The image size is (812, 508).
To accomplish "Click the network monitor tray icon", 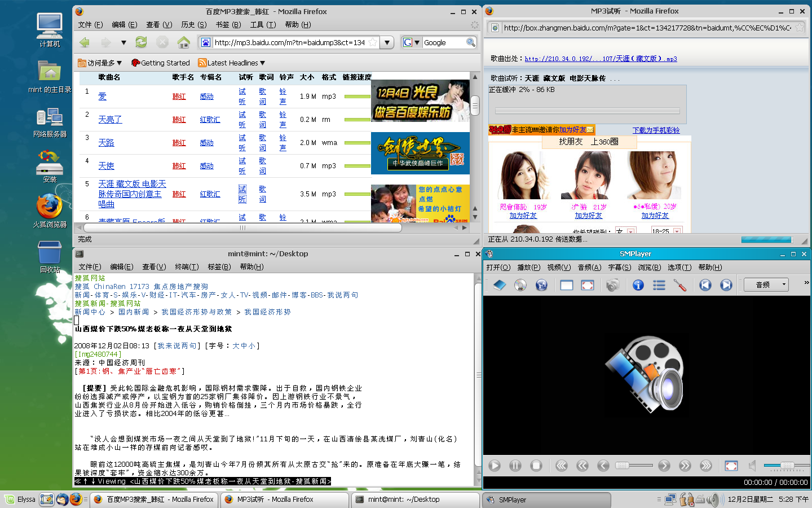I will [670, 500].
